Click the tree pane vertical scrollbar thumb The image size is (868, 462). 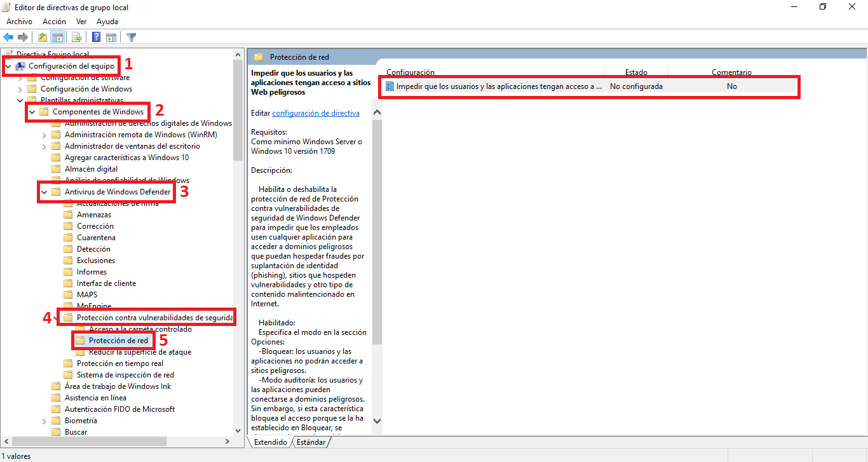tap(238, 109)
